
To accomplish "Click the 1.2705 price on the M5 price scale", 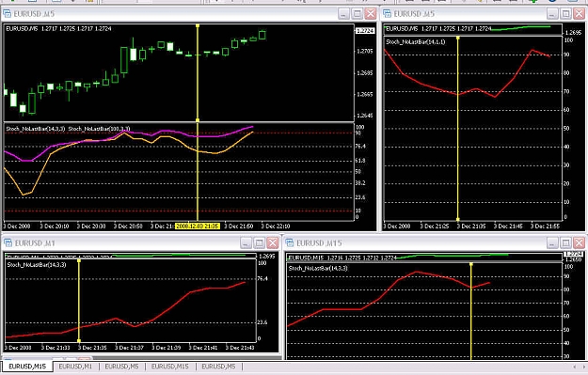I will [365, 51].
